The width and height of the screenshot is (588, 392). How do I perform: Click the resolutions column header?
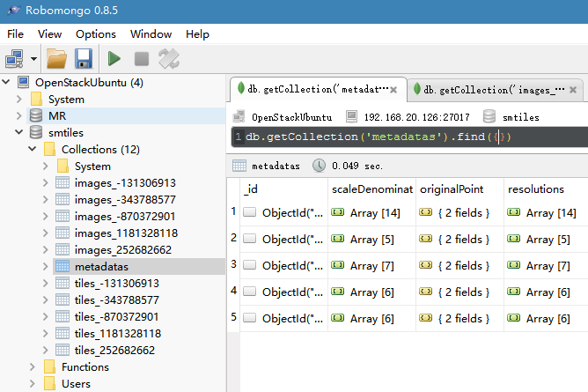[x=547, y=189]
